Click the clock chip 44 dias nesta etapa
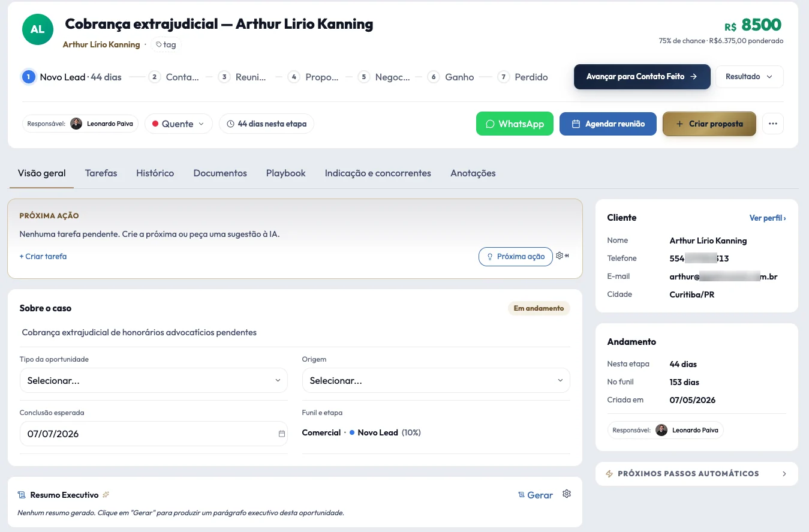The width and height of the screenshot is (809, 532). 266,124
